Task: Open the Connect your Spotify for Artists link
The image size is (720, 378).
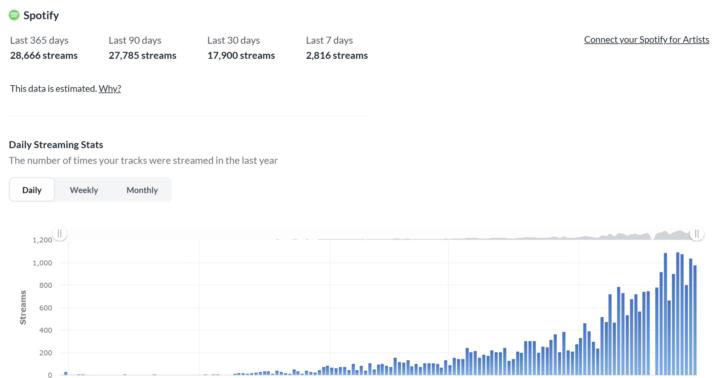Action: [647, 39]
